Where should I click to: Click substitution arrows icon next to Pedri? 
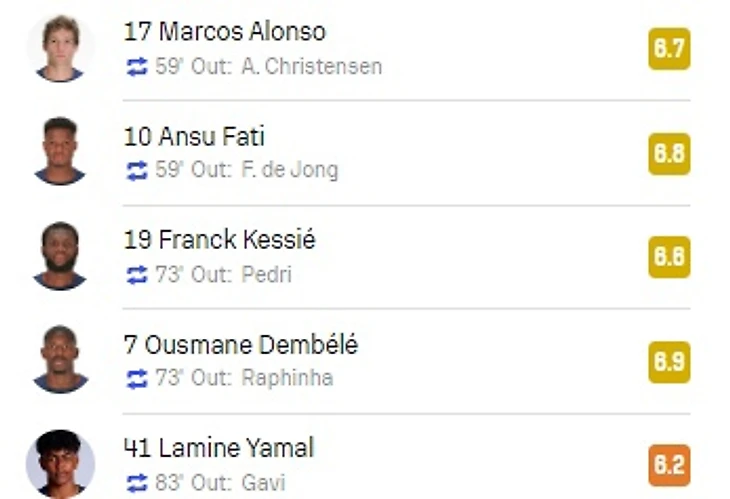(137, 275)
